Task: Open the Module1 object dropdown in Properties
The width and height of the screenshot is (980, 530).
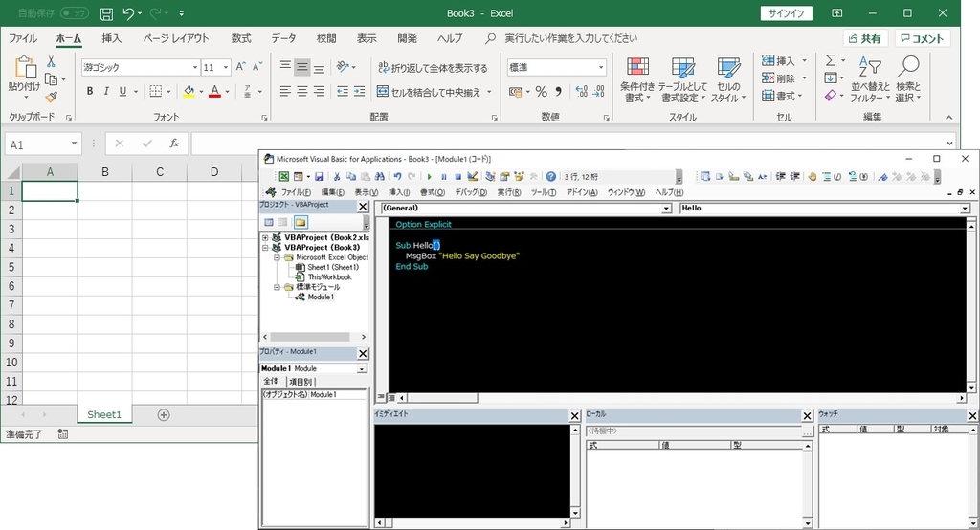Action: [x=362, y=368]
